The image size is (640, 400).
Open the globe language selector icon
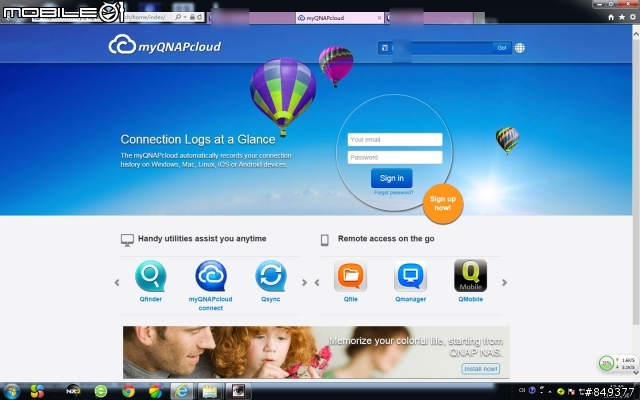[x=520, y=48]
